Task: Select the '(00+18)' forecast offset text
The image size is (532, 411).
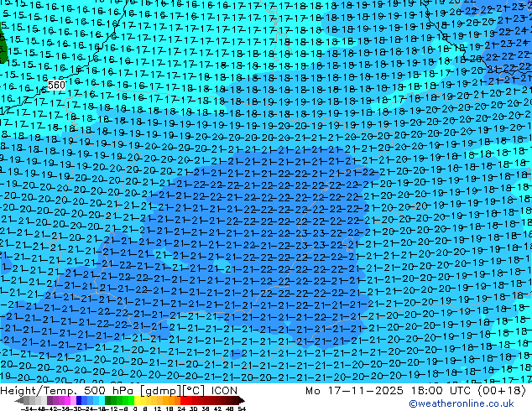Action: tap(502, 391)
